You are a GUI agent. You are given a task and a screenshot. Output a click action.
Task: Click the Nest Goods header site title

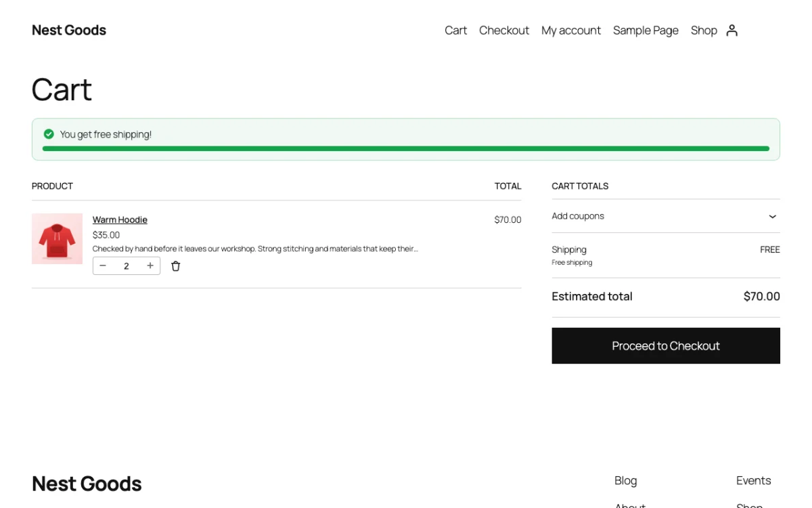point(69,30)
